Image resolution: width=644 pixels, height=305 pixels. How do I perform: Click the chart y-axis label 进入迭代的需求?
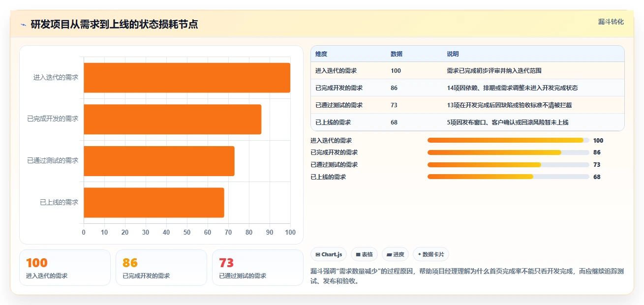click(x=56, y=78)
